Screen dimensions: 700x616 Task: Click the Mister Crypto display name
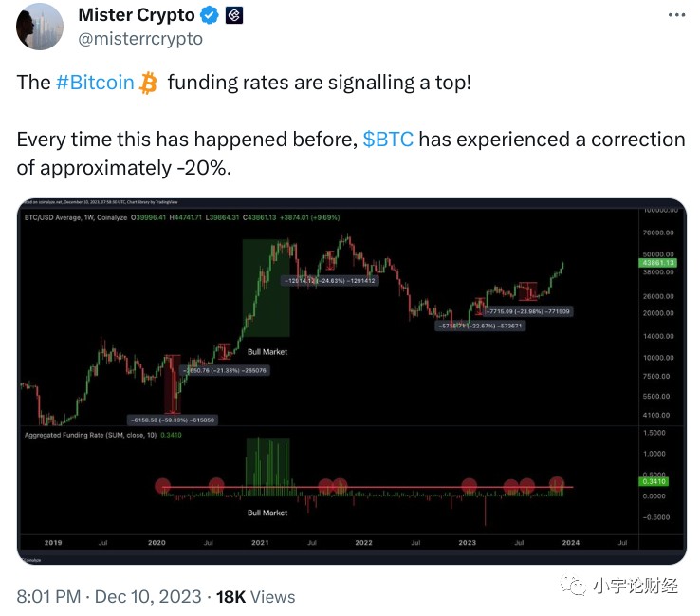point(137,15)
